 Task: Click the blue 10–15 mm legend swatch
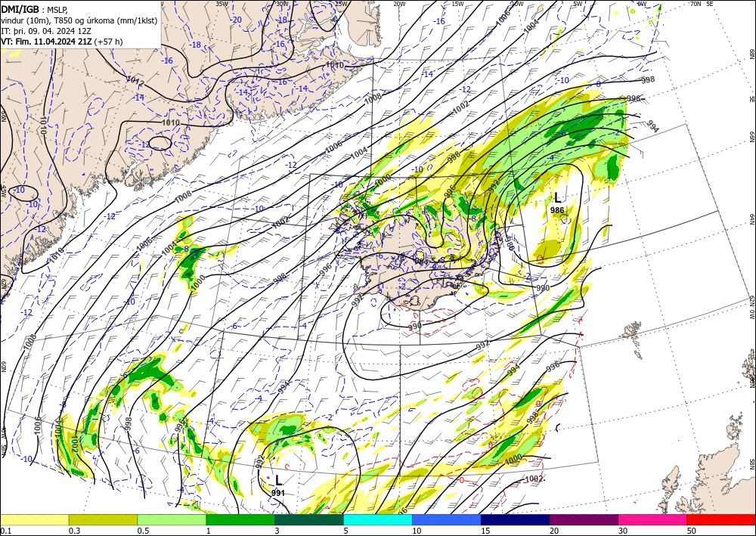tap(447, 519)
